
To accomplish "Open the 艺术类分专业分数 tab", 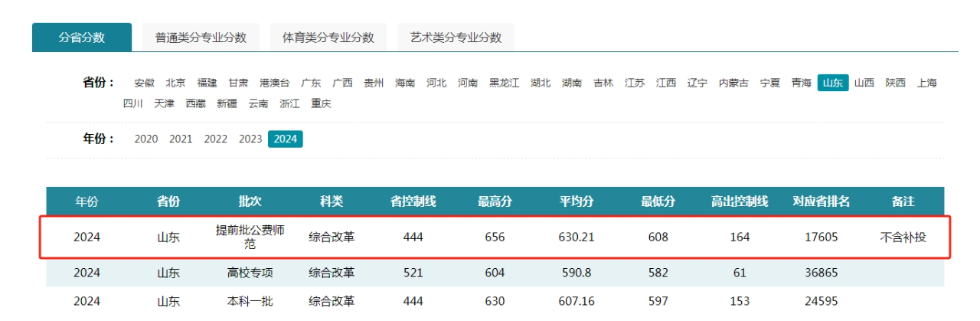I will point(456,37).
